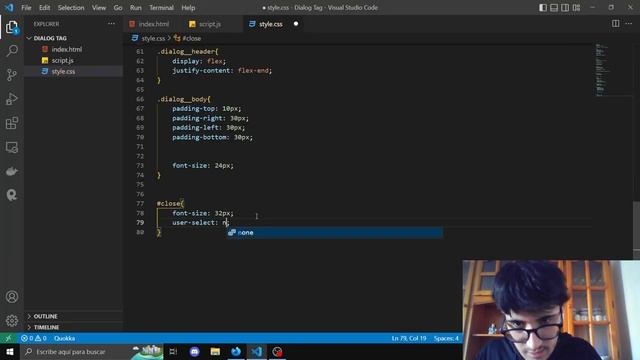Viewport: 640px width, 360px height.
Task: Click line number 73 in gutter
Action: point(140,165)
